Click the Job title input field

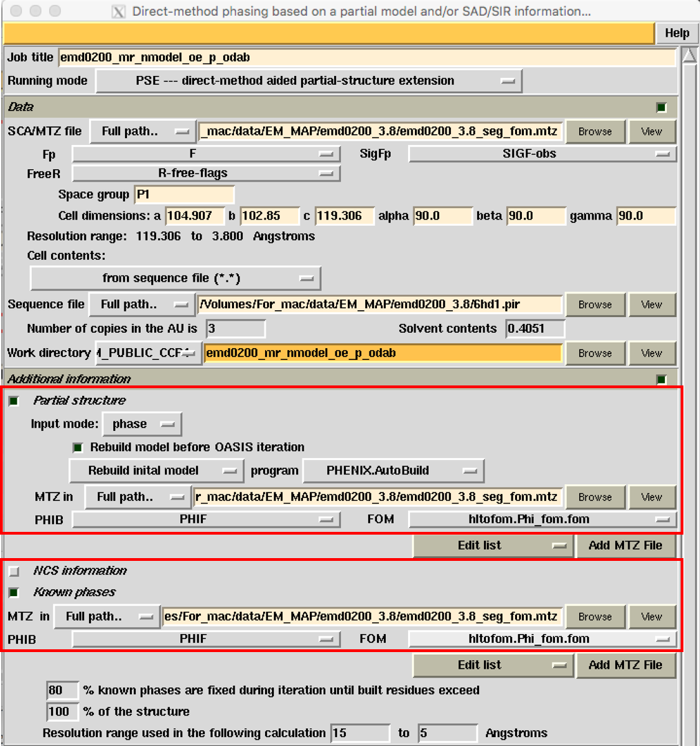pyautogui.click(x=366, y=58)
